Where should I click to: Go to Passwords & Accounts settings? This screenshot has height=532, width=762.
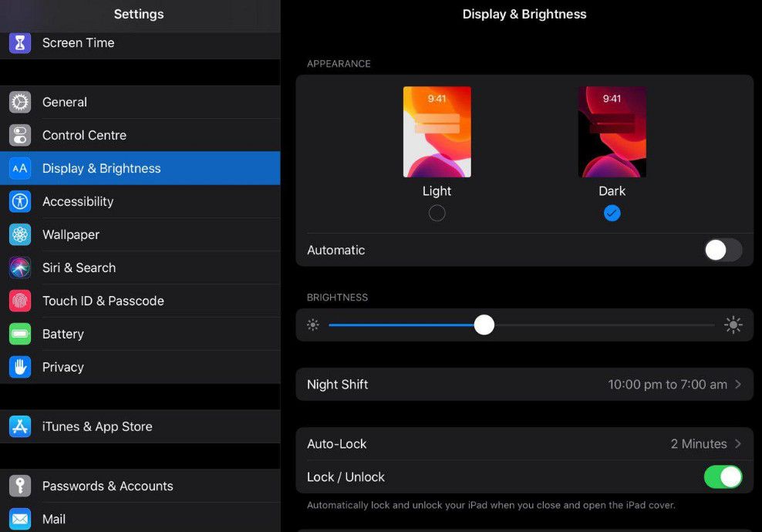click(107, 486)
